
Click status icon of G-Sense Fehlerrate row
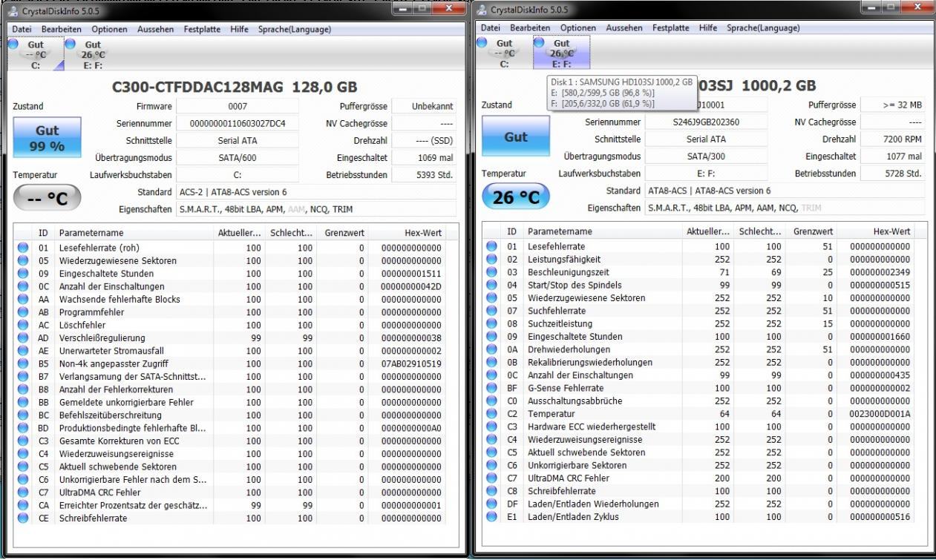pos(491,388)
